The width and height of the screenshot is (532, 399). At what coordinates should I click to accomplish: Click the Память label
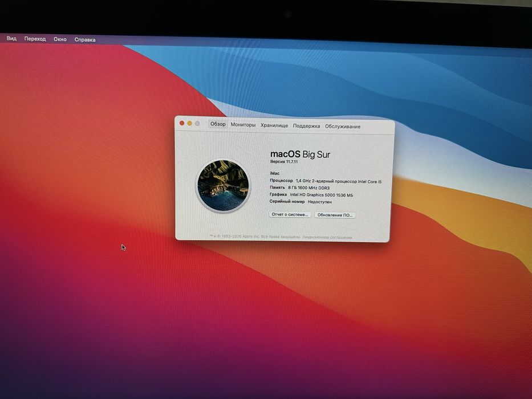[x=277, y=188]
